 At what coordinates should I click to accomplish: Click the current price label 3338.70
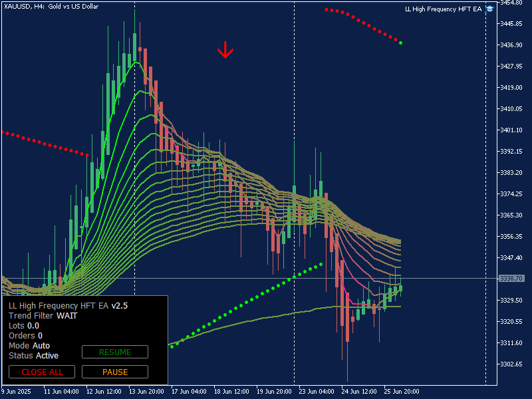click(511, 278)
